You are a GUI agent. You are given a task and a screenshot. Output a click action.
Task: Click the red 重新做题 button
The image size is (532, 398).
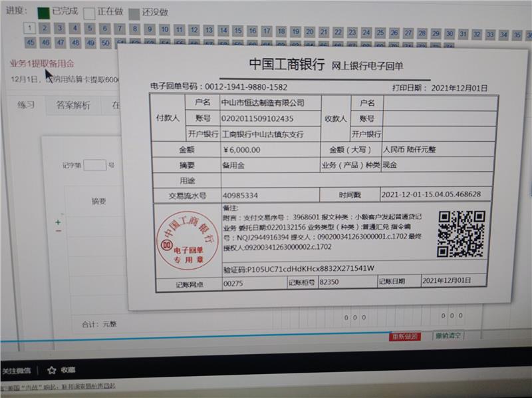click(x=405, y=336)
